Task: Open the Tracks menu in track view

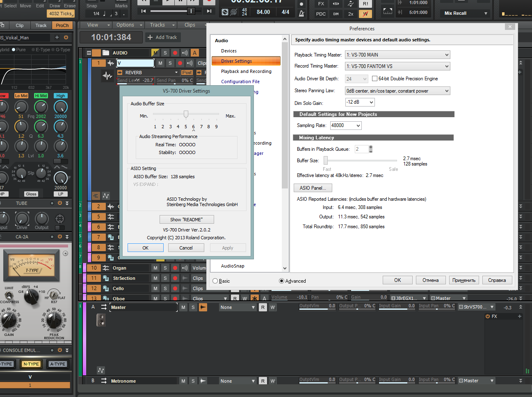Action: coord(160,25)
